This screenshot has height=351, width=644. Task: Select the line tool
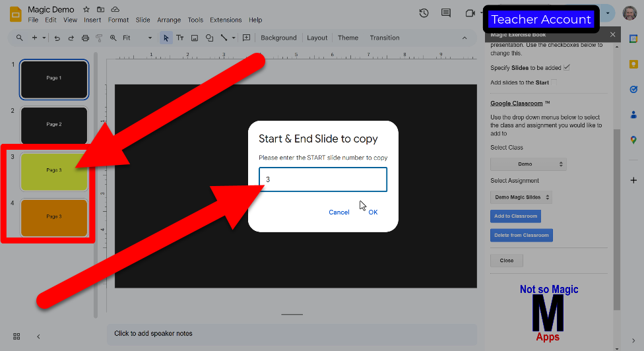[x=224, y=38]
